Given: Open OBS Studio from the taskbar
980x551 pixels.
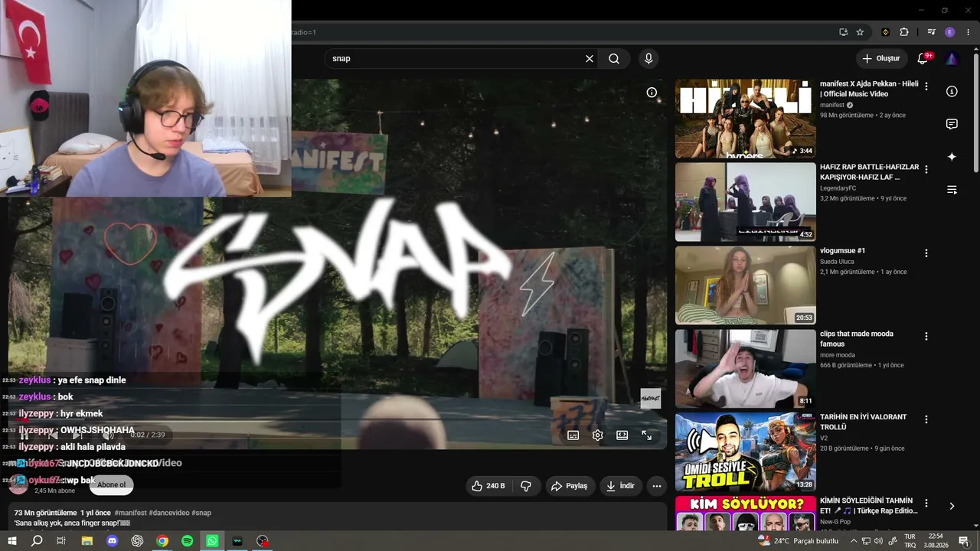Looking at the screenshot, I should pos(263,541).
